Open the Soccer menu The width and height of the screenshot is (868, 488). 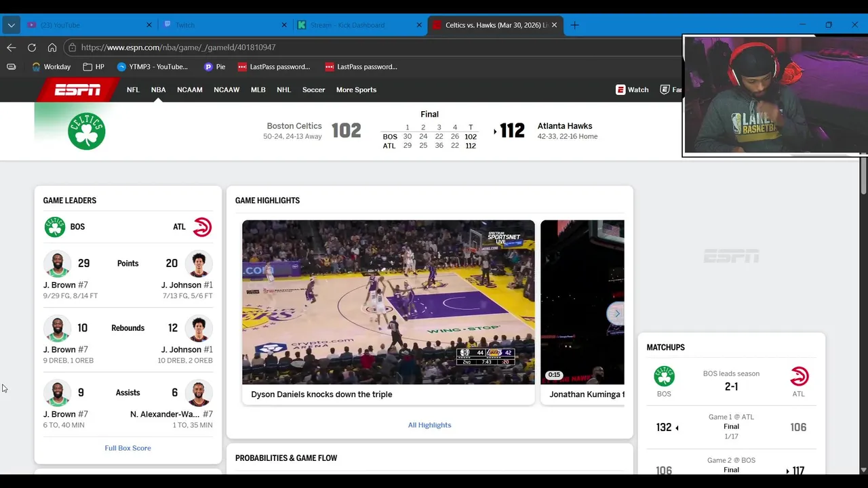(x=314, y=89)
